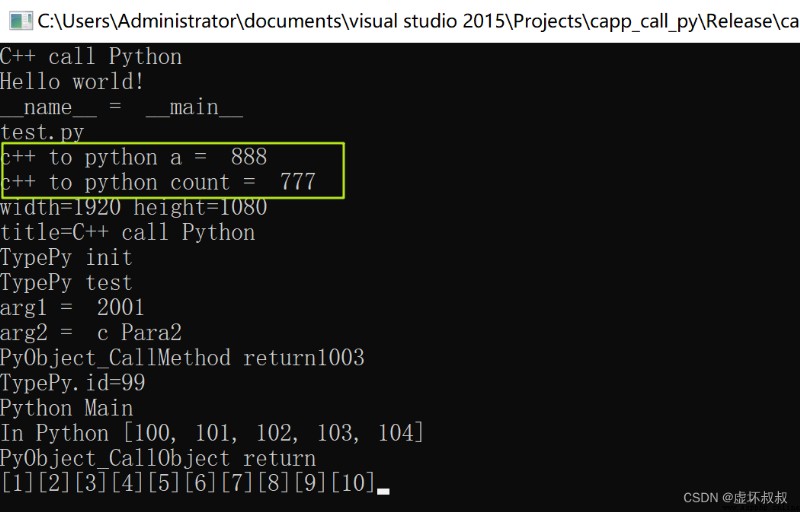Click the "Python Main" line

click(66, 408)
